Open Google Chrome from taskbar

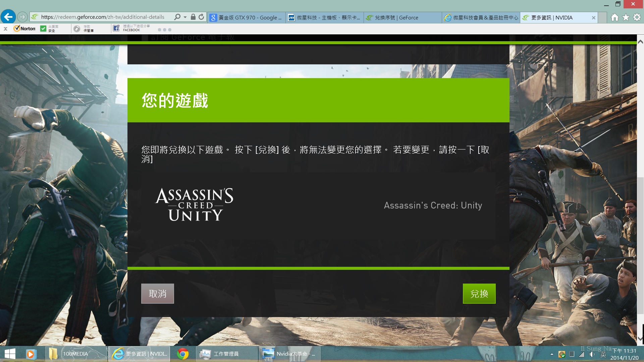183,354
